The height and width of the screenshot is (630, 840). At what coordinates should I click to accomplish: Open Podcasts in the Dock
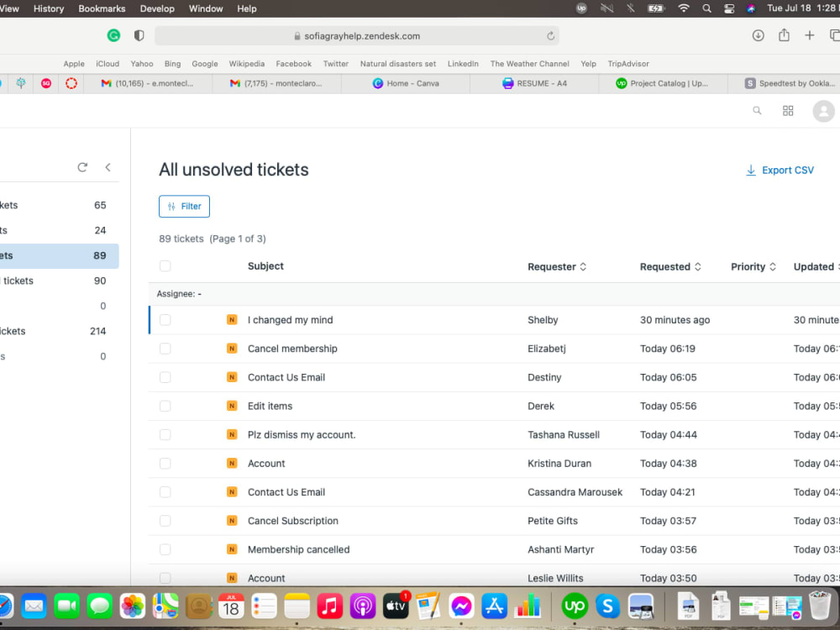point(363,606)
